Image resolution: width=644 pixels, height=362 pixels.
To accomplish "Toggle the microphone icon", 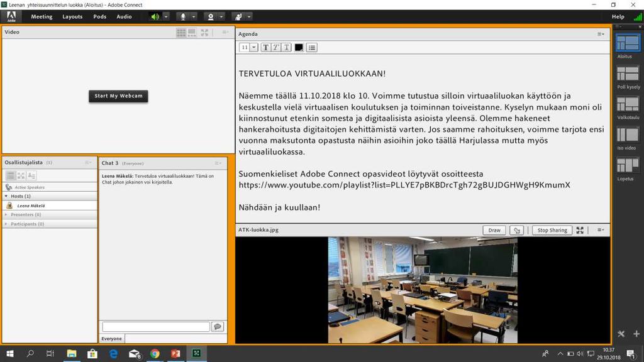I will (183, 17).
